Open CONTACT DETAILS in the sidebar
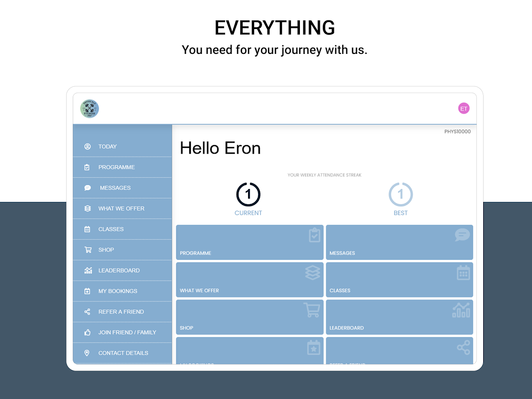 click(123, 353)
